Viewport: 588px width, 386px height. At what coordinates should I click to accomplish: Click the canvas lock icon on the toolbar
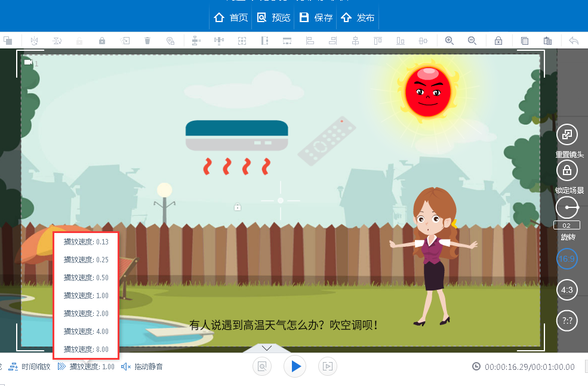(498, 41)
